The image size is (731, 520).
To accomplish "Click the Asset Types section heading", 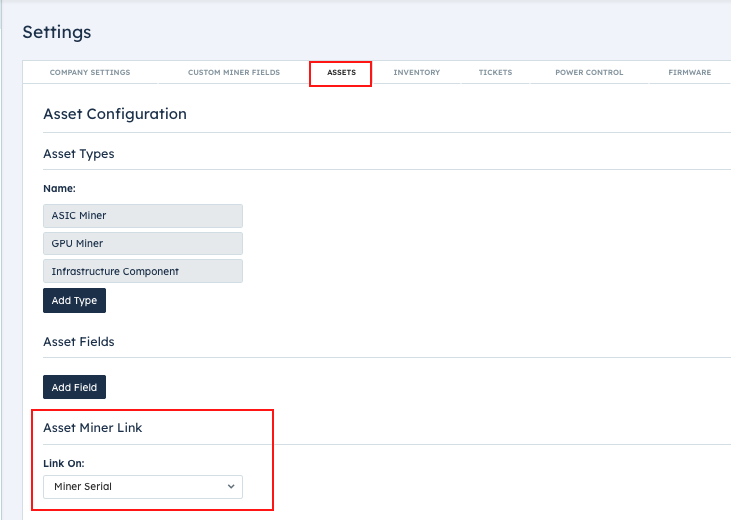I will [x=79, y=154].
